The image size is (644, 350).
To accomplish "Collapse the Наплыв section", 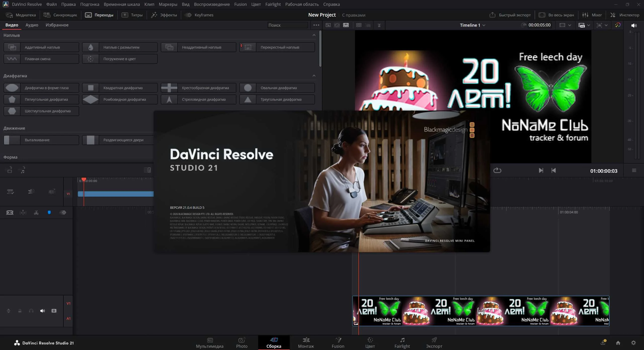I will click(x=314, y=35).
